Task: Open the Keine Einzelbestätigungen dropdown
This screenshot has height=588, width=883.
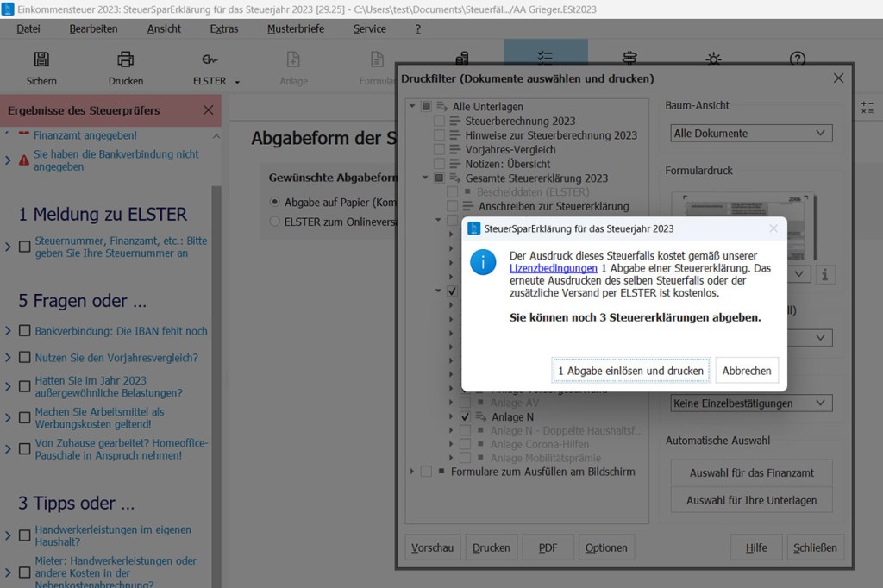Action: [x=751, y=403]
